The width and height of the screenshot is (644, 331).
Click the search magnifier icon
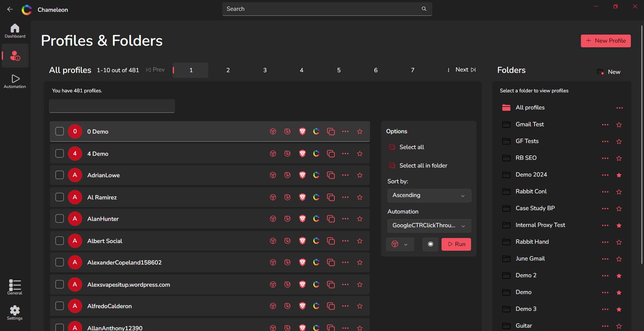click(424, 9)
